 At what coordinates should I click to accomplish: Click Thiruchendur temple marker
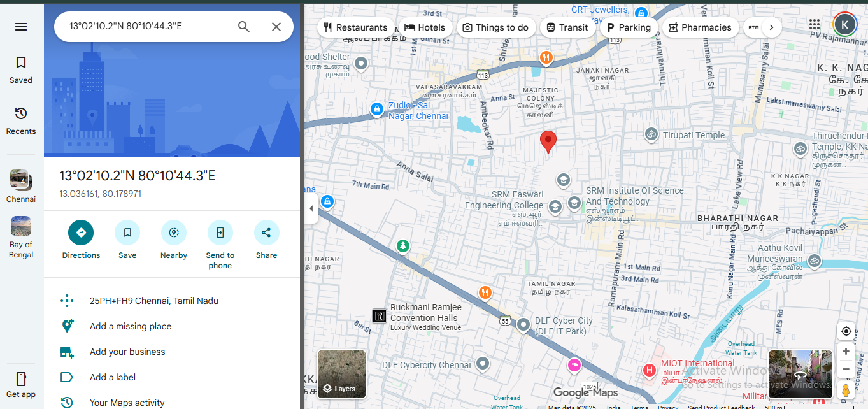[800, 148]
